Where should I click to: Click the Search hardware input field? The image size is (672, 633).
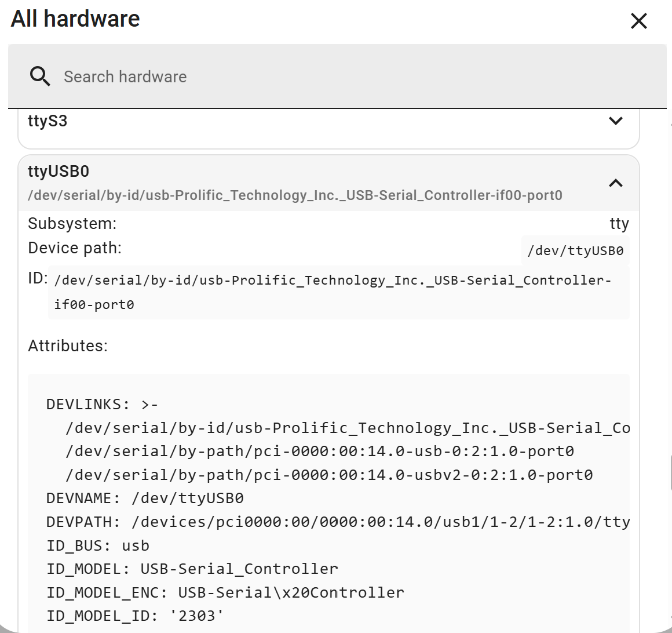point(232,76)
